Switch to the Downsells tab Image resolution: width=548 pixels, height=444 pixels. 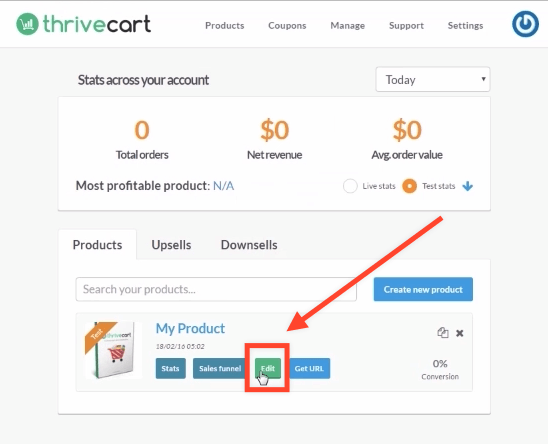tap(249, 245)
